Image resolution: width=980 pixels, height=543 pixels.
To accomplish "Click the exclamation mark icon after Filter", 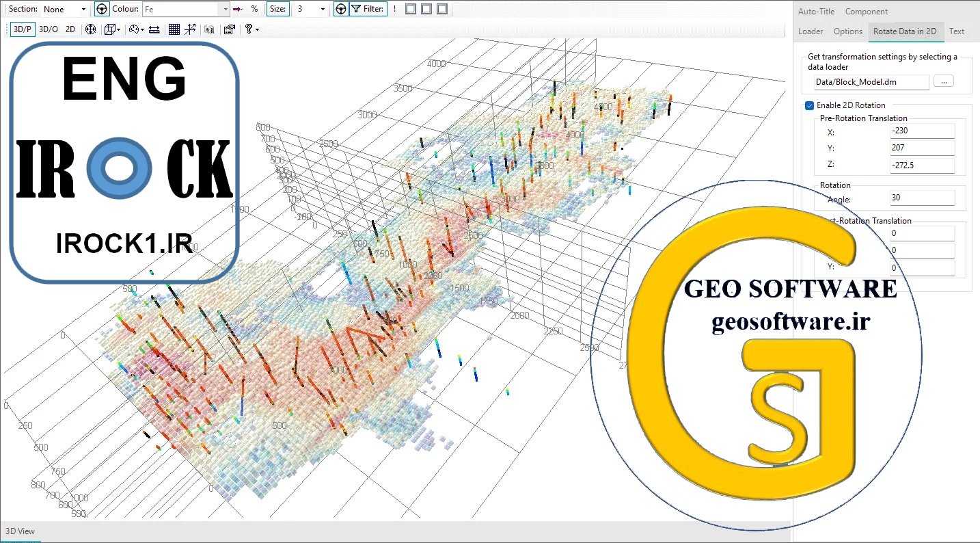I will coord(394,9).
